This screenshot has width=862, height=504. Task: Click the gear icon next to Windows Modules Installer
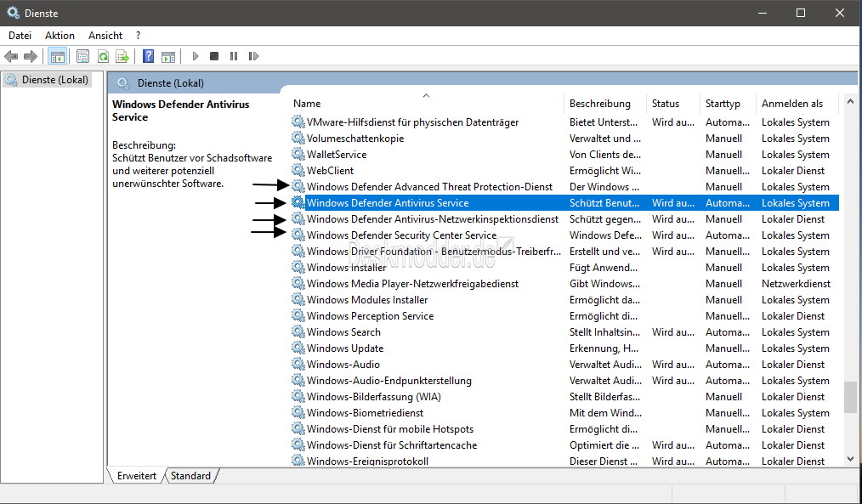coord(298,299)
